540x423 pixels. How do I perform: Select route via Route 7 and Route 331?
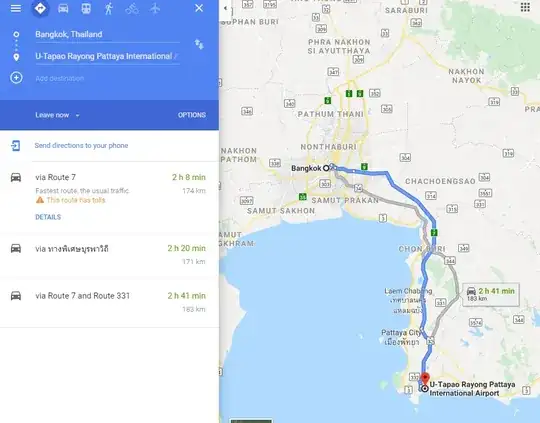point(109,302)
